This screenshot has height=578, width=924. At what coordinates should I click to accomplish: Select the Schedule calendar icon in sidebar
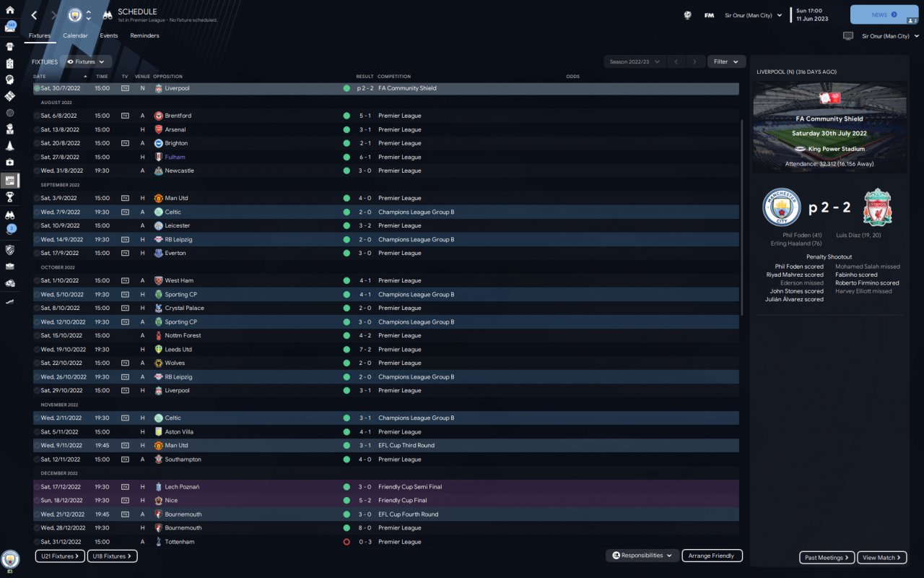point(10,180)
